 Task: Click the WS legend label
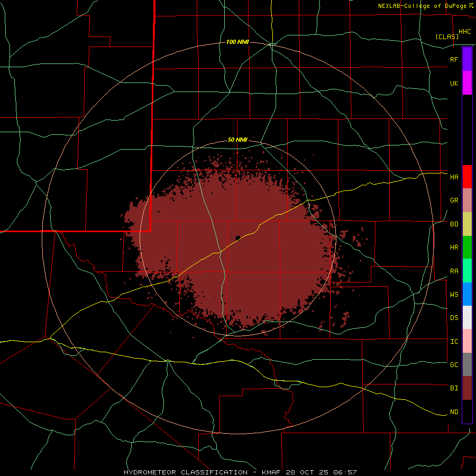454,295
